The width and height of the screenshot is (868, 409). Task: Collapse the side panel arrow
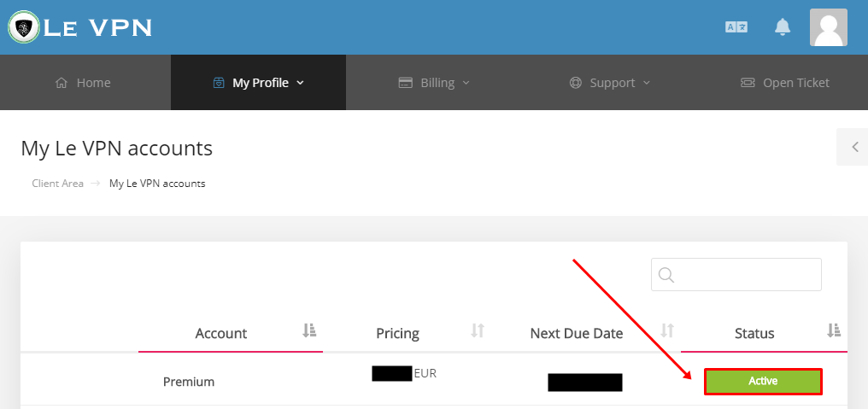click(x=853, y=147)
